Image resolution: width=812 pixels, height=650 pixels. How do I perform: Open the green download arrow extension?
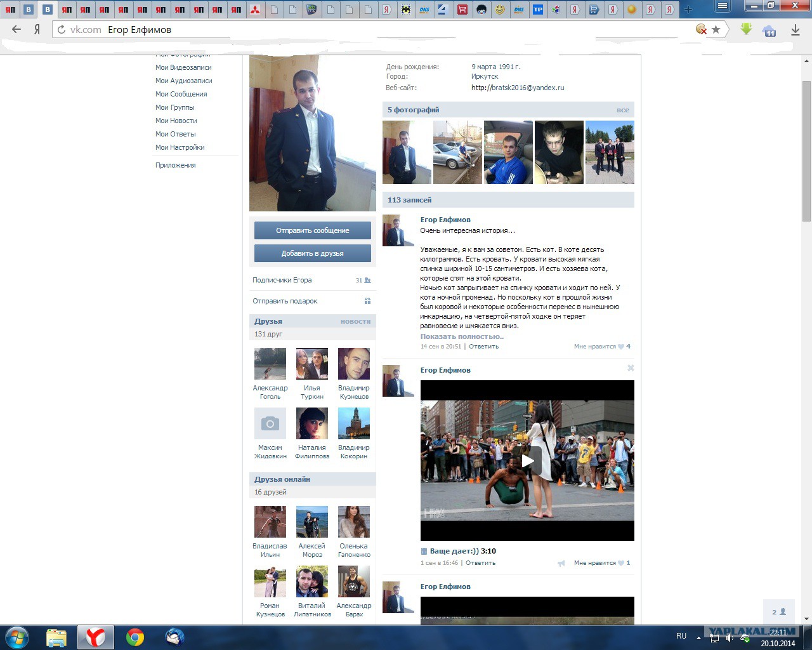click(x=746, y=29)
